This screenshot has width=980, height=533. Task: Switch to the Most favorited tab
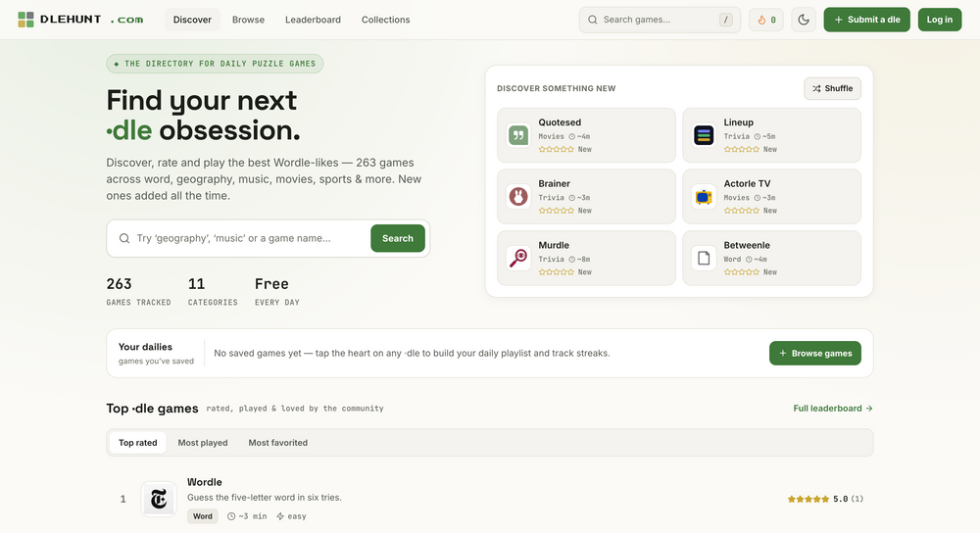(278, 443)
